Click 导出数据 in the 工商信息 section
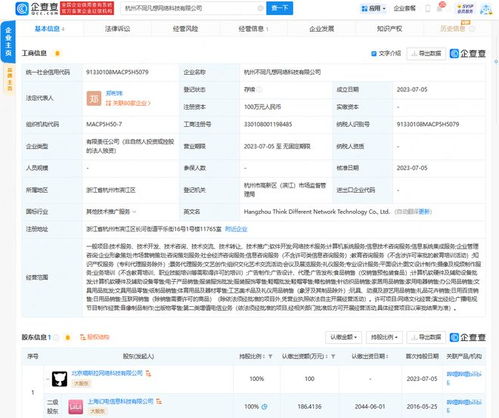 click(x=426, y=53)
